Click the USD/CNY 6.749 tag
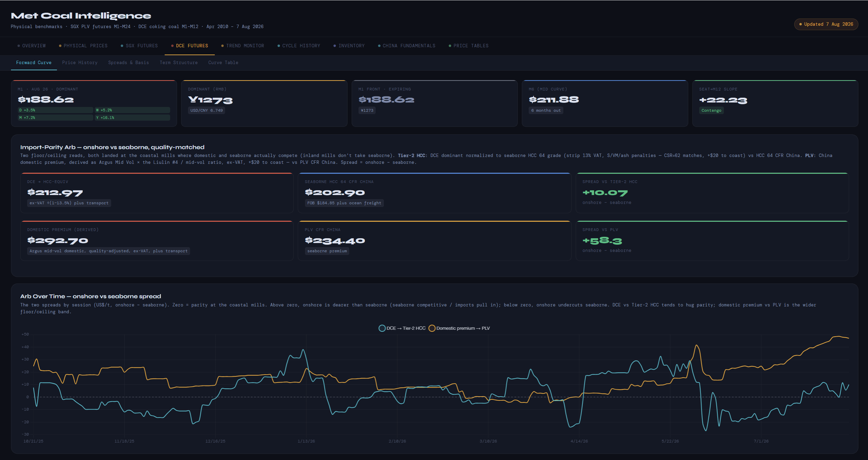This screenshot has width=868, height=460. click(207, 110)
